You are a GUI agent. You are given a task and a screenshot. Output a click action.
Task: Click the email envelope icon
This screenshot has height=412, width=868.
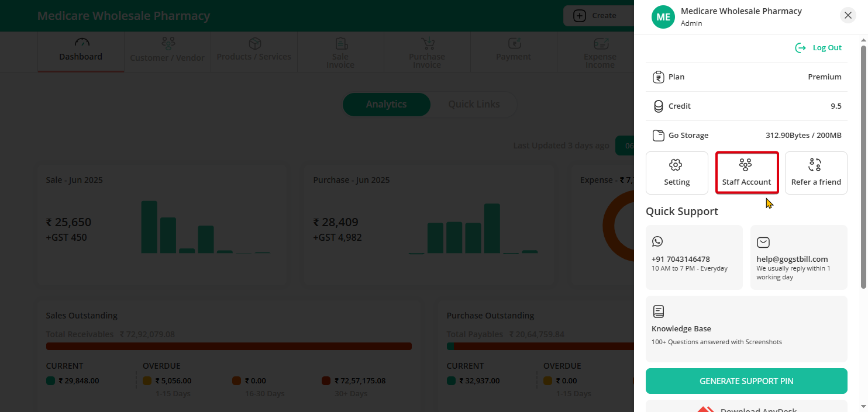[x=763, y=242]
